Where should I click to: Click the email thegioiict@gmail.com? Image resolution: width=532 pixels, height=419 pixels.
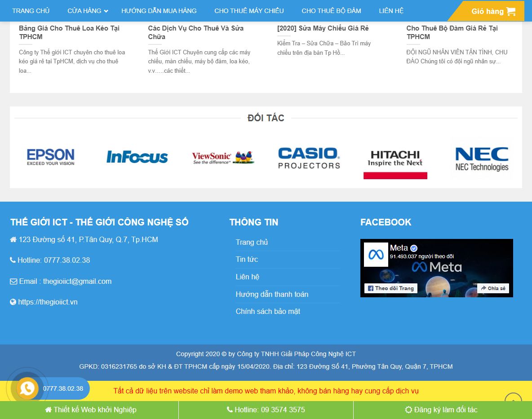77,282
